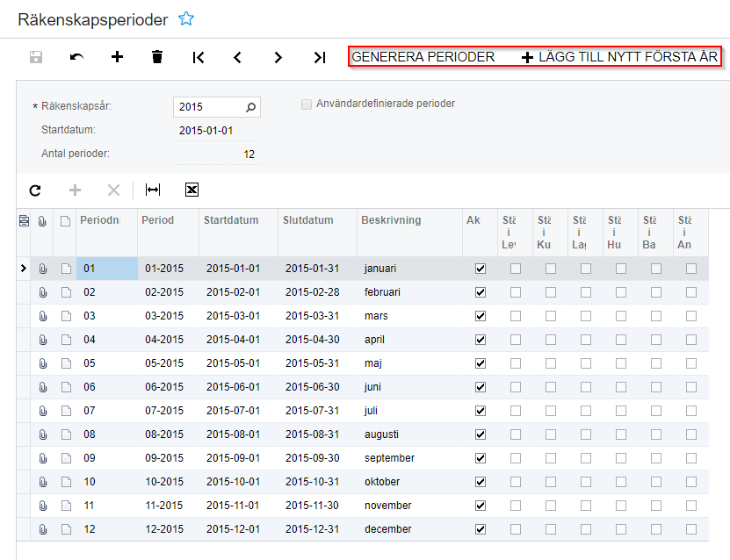
Task: Mark page as favorite with star
Action: click(186, 18)
